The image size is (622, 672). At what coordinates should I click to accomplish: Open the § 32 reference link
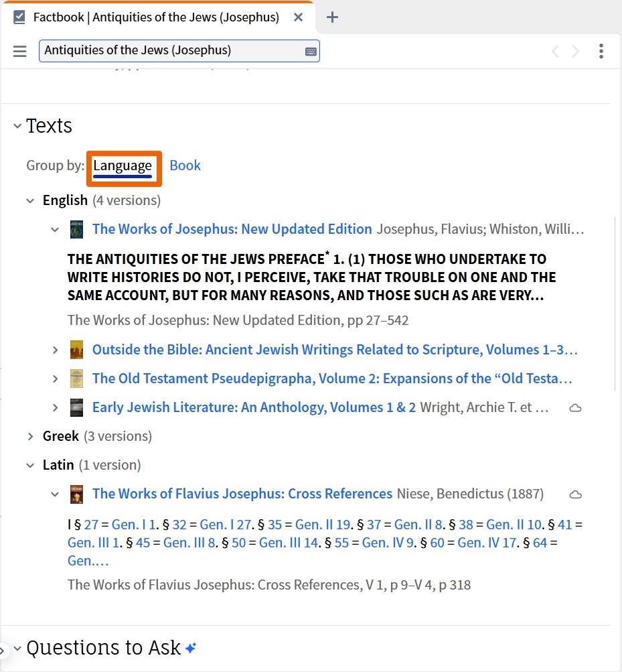[x=179, y=525]
